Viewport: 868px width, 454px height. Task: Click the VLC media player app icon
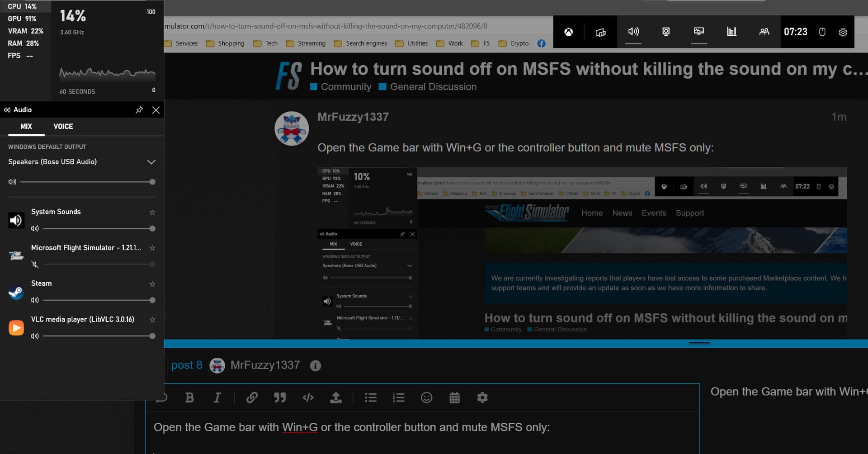coord(16,327)
